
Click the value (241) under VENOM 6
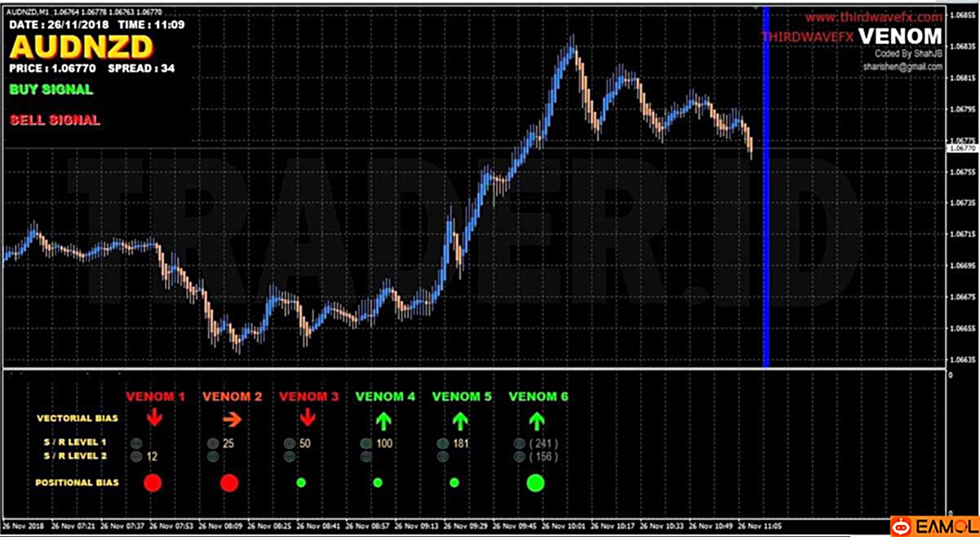543,444
